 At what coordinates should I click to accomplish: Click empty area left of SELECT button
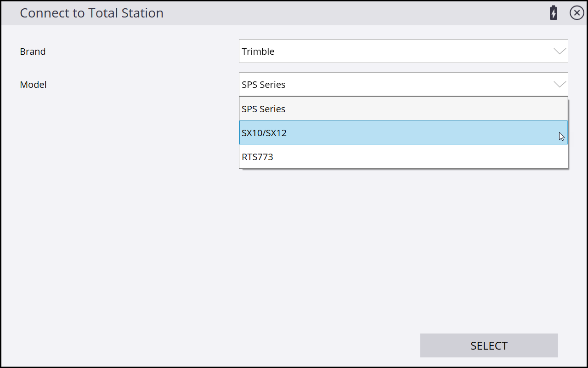click(276, 345)
